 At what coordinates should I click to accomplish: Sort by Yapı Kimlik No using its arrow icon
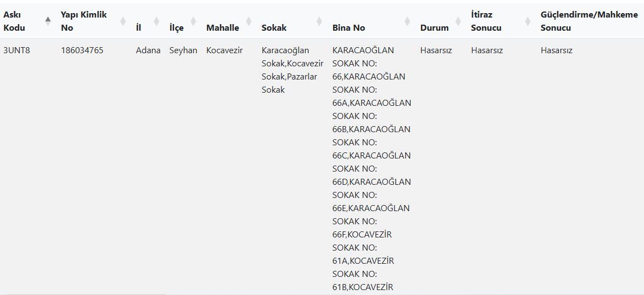pos(123,21)
